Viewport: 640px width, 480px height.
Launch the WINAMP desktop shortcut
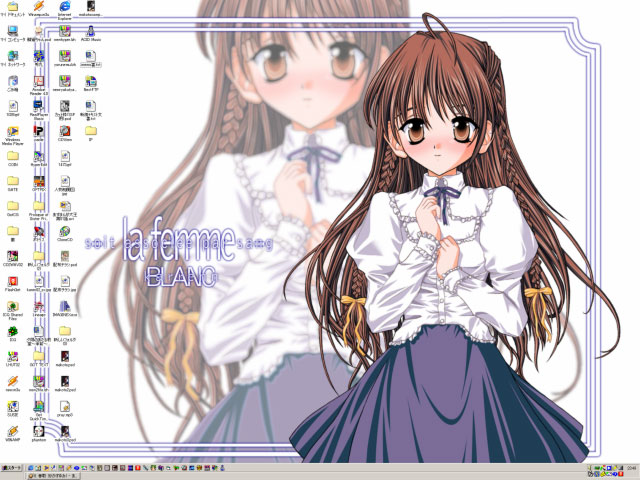click(x=13, y=432)
